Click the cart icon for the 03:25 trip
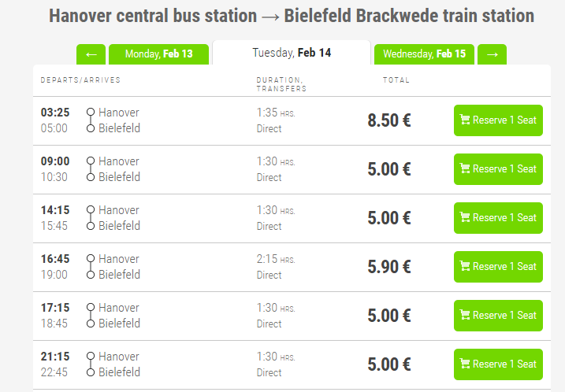The width and height of the screenshot is (565, 392). coord(465,120)
